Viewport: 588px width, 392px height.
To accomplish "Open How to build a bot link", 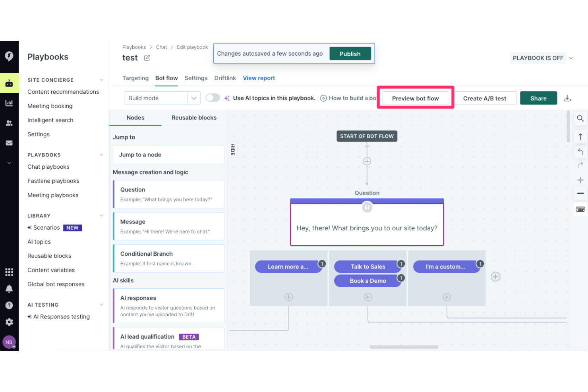I will pyautogui.click(x=349, y=98).
